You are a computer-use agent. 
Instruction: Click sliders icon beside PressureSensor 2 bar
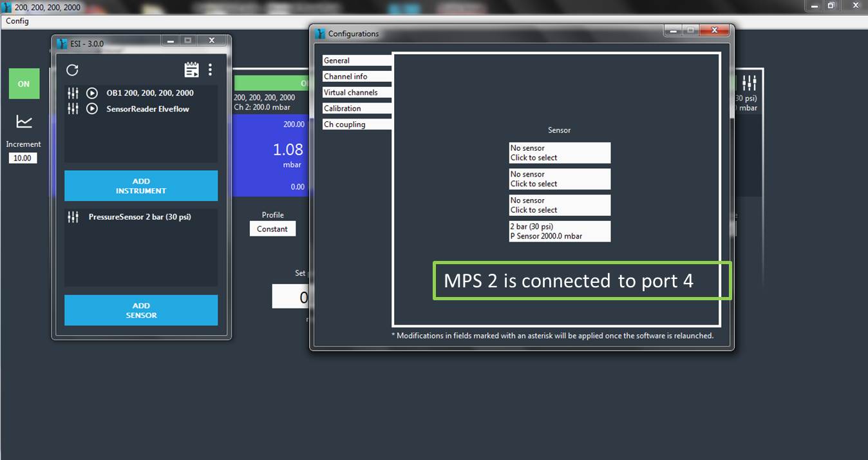73,217
